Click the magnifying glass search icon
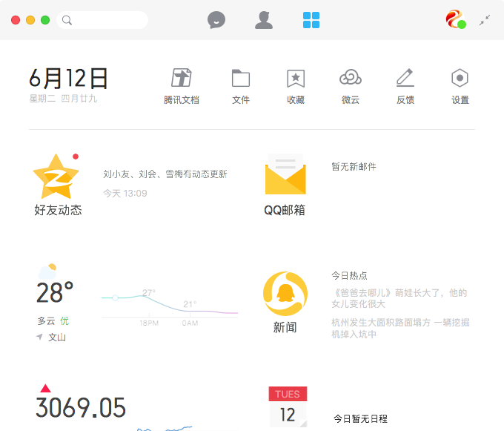504x431 pixels. pyautogui.click(x=67, y=20)
